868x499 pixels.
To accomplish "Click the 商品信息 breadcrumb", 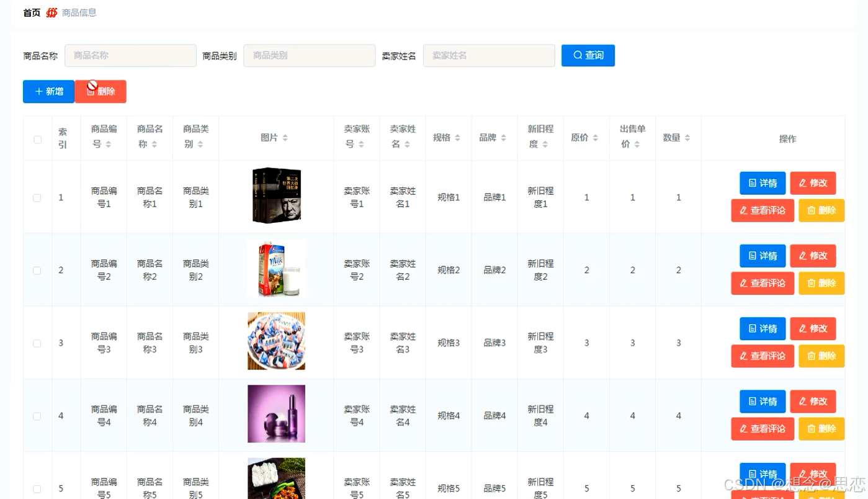I will pos(79,12).
